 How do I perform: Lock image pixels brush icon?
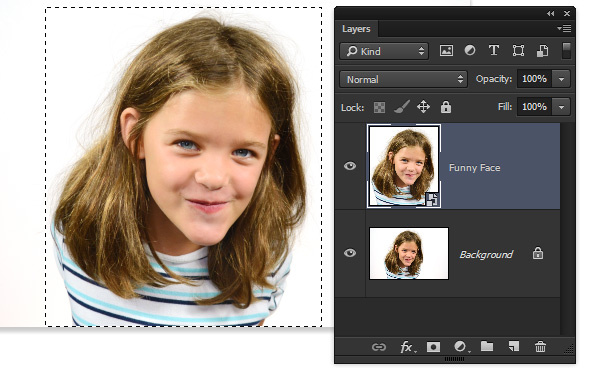tap(402, 107)
